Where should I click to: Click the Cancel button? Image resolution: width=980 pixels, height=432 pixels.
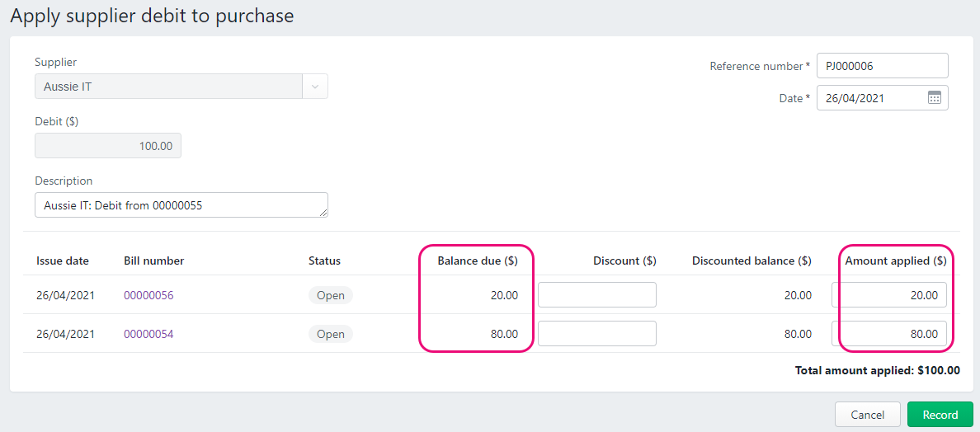(x=868, y=415)
